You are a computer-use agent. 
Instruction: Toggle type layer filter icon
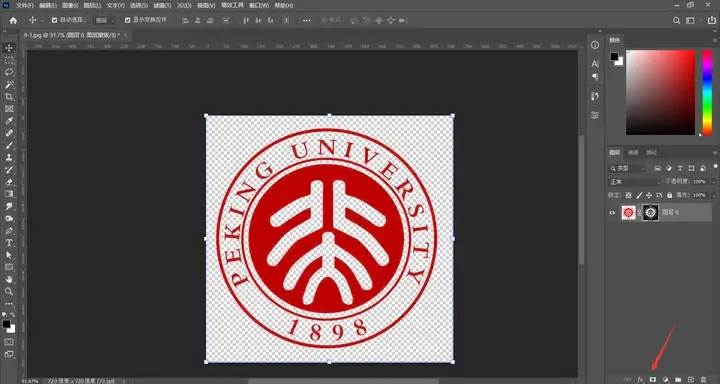(680, 169)
